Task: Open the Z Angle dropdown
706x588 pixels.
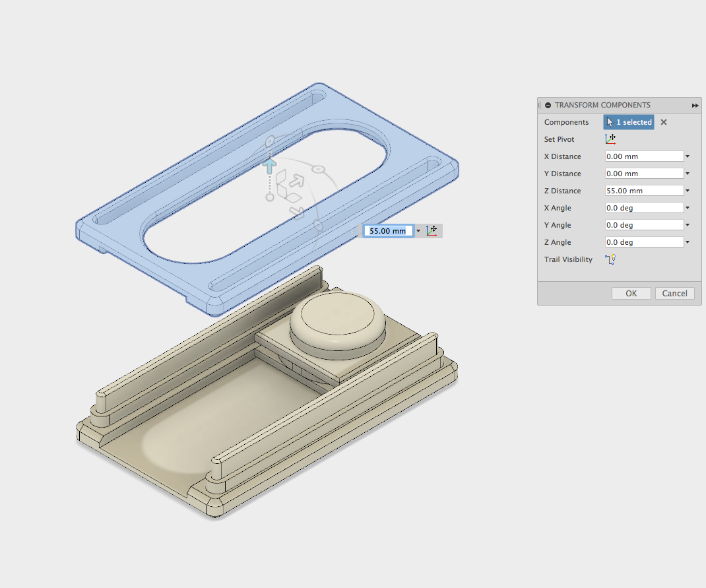Action: [x=687, y=242]
